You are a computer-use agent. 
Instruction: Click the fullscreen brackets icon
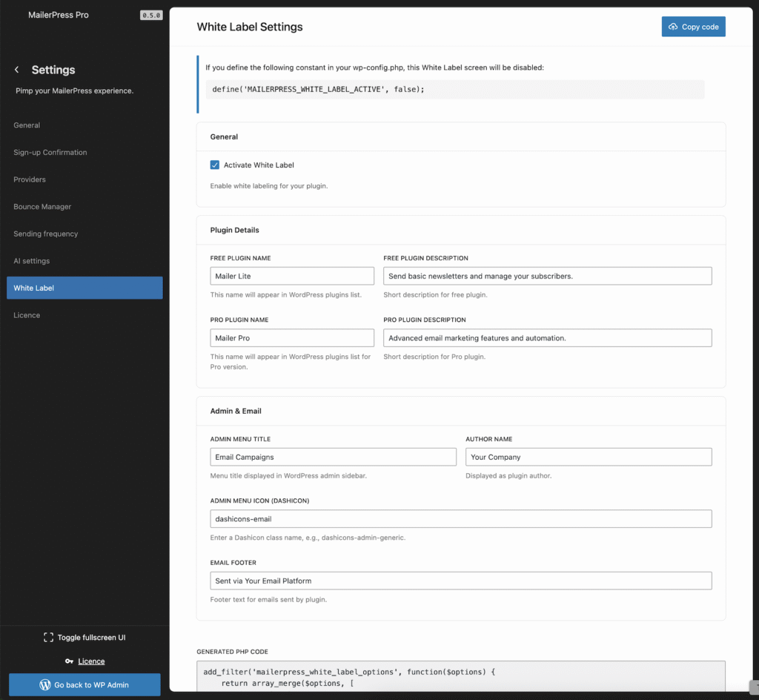[x=48, y=637]
